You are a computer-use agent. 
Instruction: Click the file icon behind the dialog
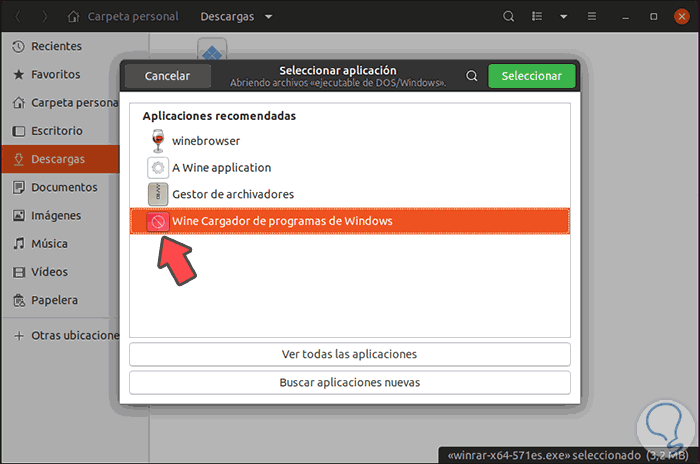pos(212,48)
